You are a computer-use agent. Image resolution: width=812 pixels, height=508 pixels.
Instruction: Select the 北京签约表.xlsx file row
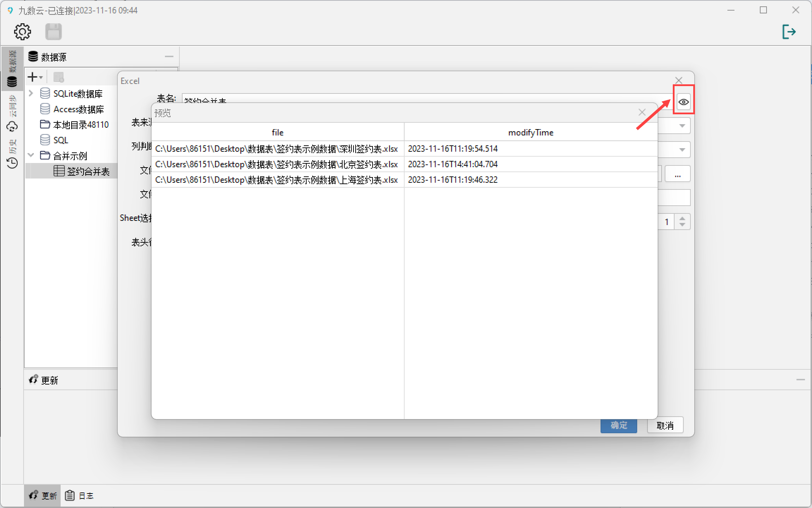277,164
